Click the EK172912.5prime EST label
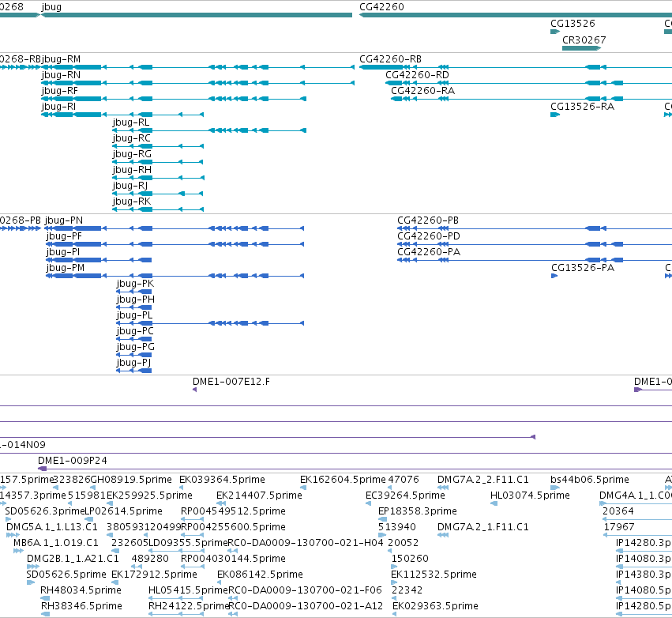The height and width of the screenshot is (618, 672). coord(154,575)
